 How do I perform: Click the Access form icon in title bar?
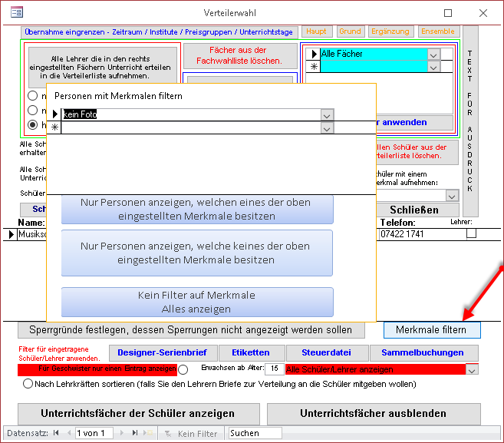tap(16, 13)
